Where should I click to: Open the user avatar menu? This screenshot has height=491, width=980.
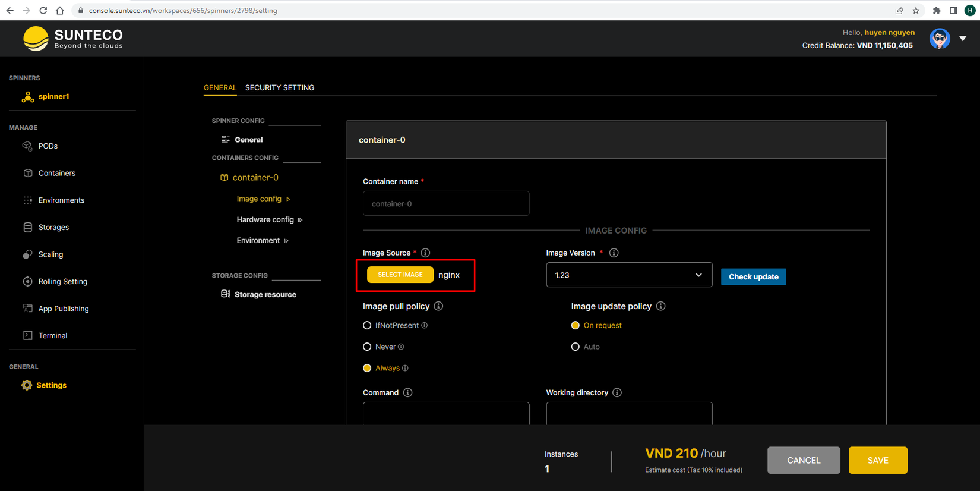coord(940,39)
